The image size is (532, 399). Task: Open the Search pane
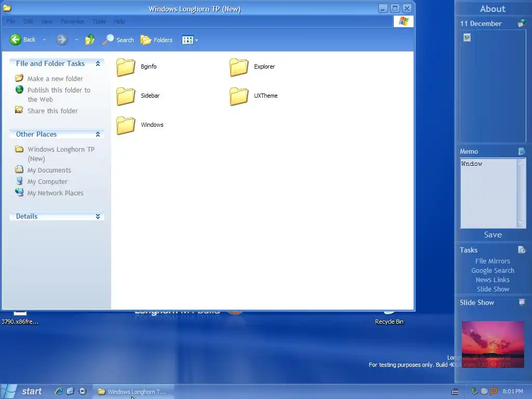click(x=118, y=39)
